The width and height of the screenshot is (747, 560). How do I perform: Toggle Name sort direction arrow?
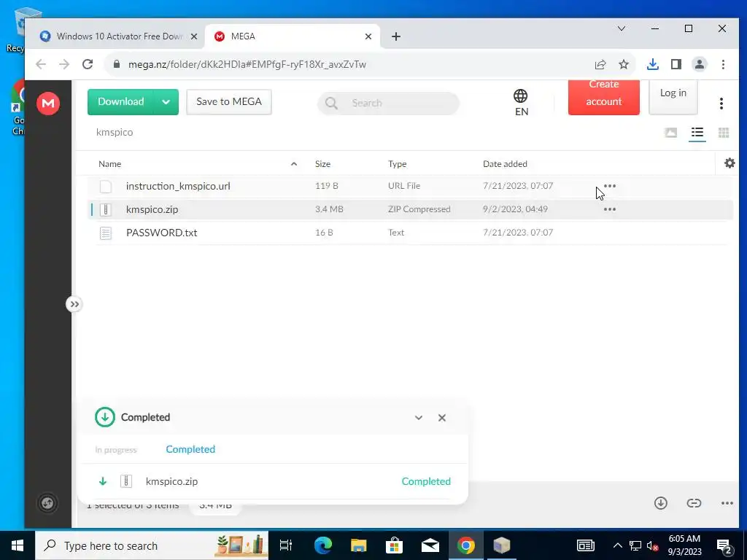294,164
